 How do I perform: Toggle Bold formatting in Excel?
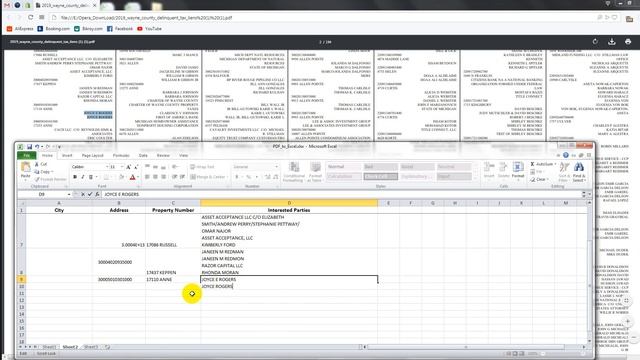[x=75, y=177]
